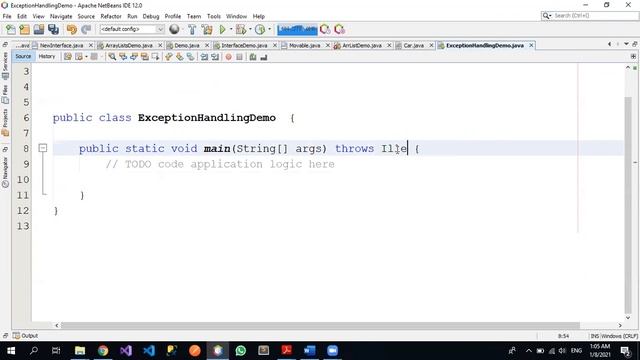Click the Find Previous Occurrence icon
Screen dimensions: 640x360
pos(123,57)
